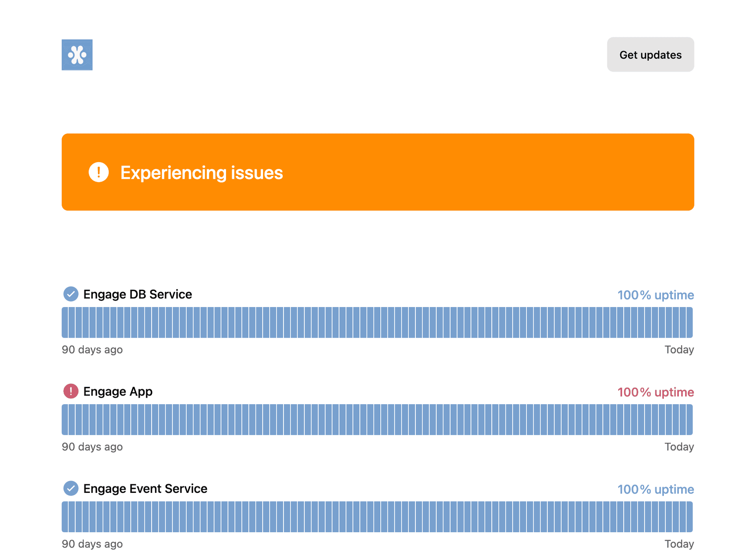Click the Engage Event Service uptime bar

coord(377,517)
